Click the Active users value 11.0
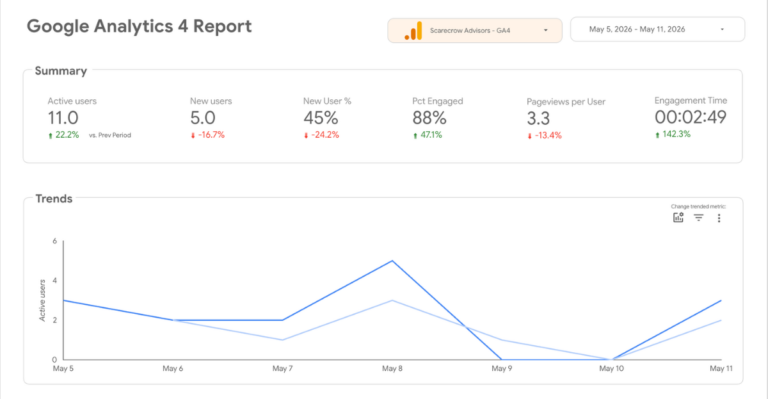This screenshot has width=768, height=399. pyautogui.click(x=63, y=118)
